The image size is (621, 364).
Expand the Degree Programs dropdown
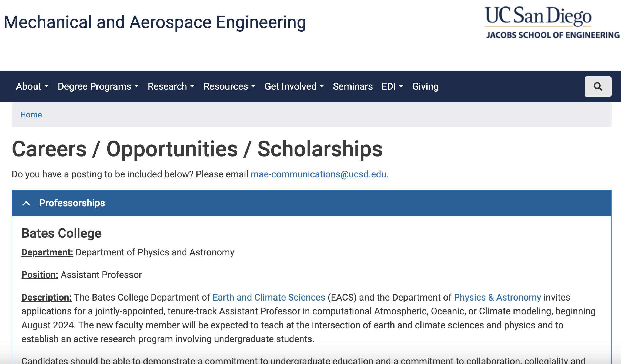[x=98, y=86]
